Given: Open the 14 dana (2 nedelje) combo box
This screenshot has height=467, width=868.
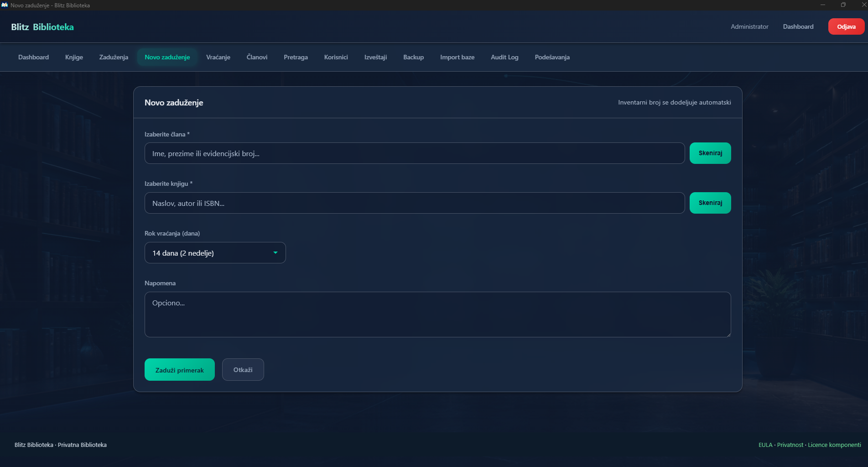Looking at the screenshot, I should click(215, 253).
